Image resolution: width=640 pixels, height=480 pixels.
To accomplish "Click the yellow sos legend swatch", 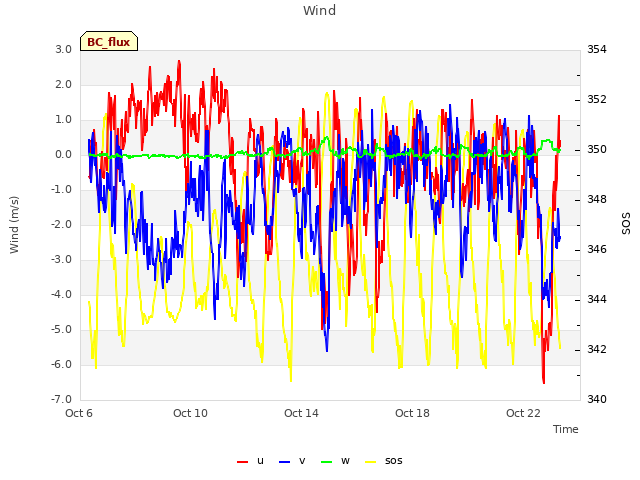I will point(371,462).
